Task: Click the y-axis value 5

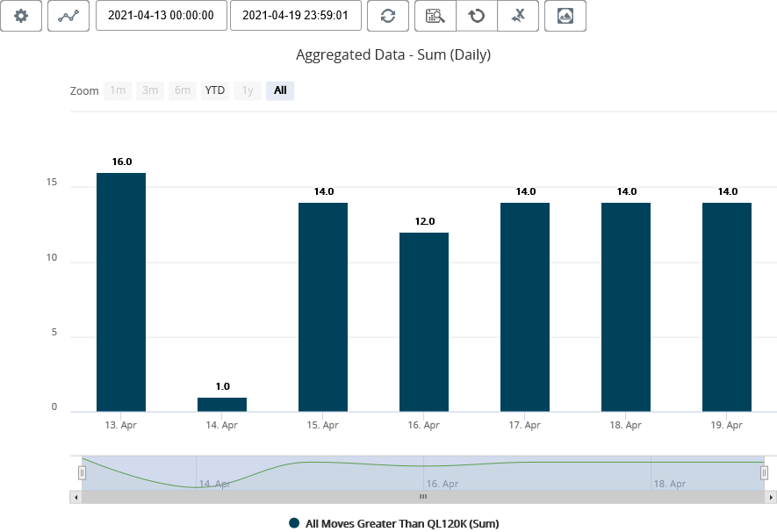Action: coord(54,333)
